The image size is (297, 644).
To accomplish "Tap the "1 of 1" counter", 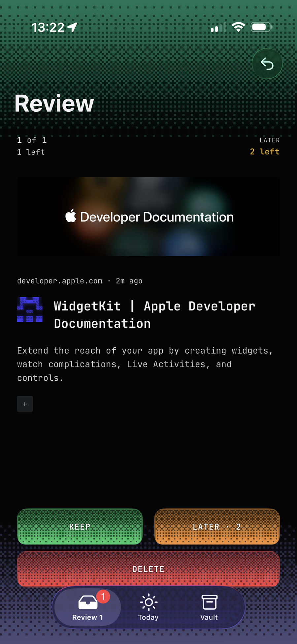I will [x=32, y=140].
